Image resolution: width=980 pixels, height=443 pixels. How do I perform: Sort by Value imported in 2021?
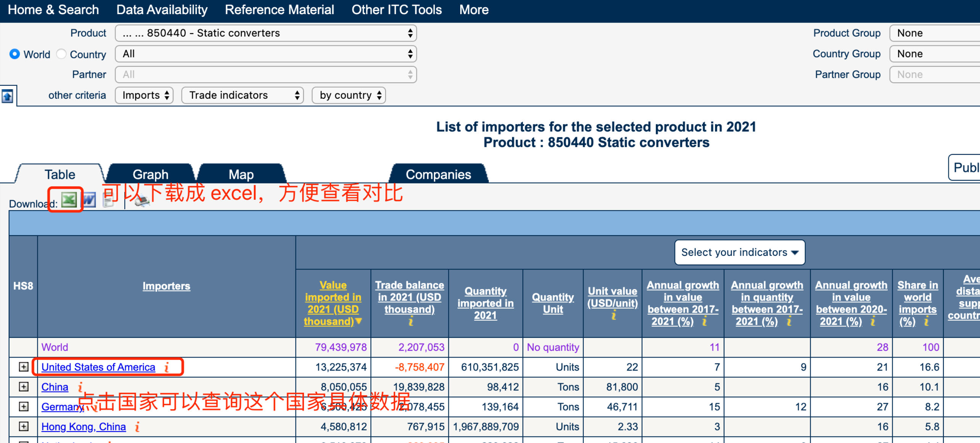(333, 303)
